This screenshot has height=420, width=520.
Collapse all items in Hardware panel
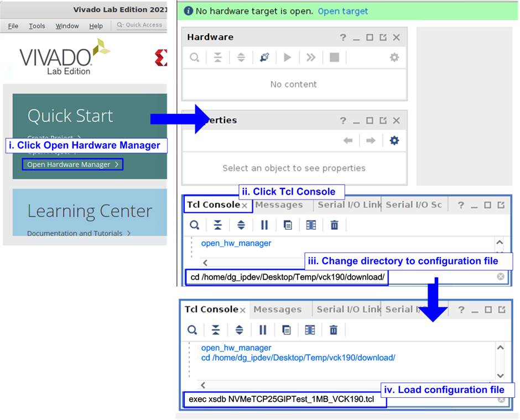click(x=218, y=57)
